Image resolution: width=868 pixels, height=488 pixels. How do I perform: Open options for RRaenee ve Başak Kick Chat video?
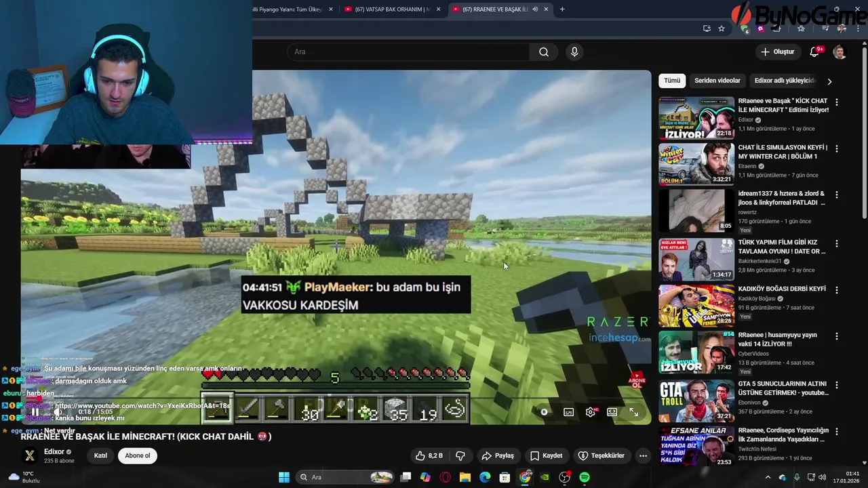[837, 102]
